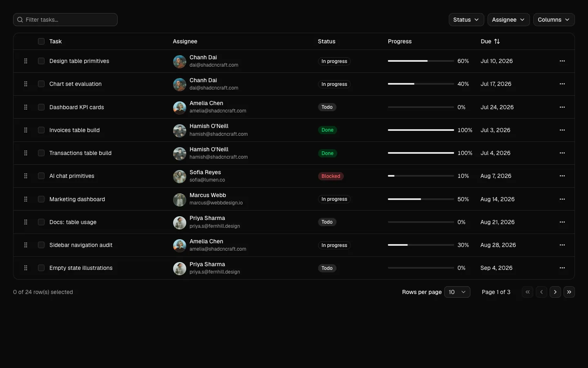Tick the checkbox for Invoices table build

[41, 130]
